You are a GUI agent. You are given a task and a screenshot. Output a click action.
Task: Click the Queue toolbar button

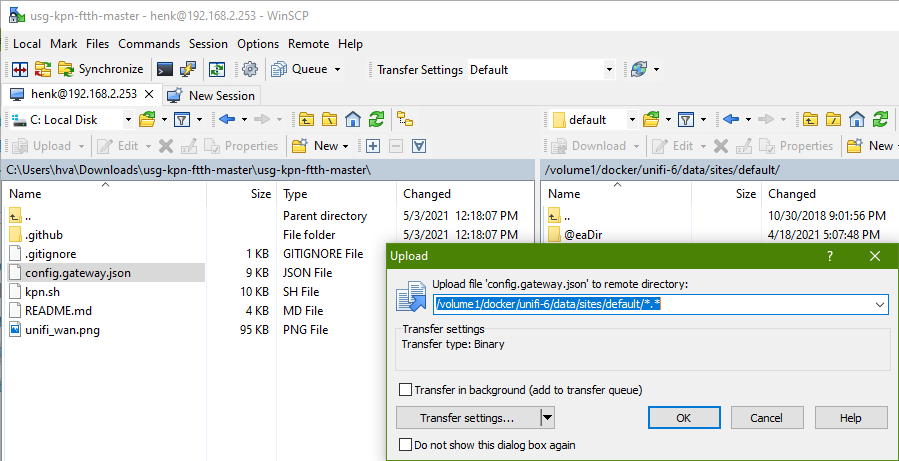[x=300, y=69]
